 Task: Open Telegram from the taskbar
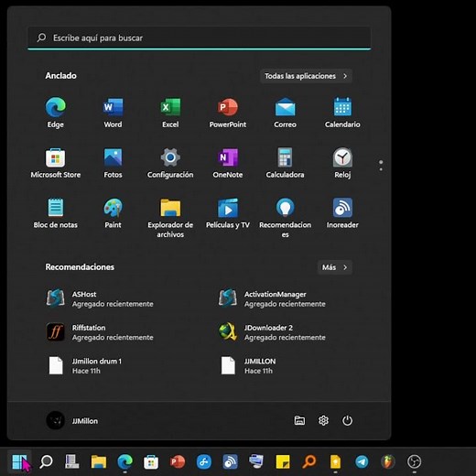pyautogui.click(x=362, y=461)
